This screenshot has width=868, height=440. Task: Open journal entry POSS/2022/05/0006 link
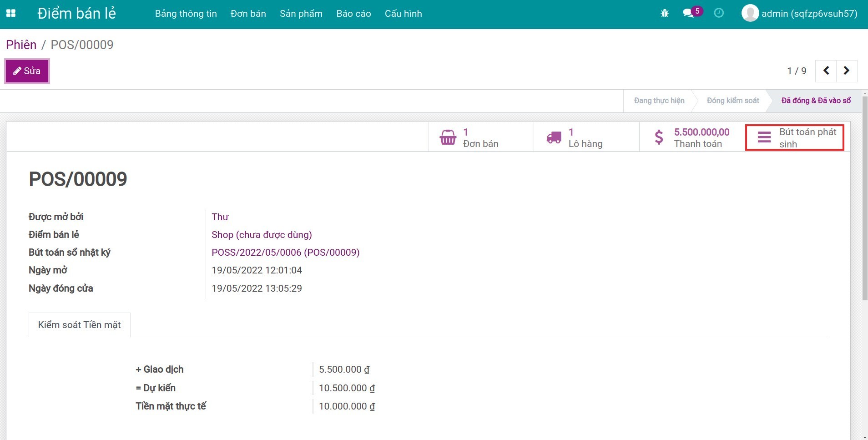pyautogui.click(x=285, y=253)
